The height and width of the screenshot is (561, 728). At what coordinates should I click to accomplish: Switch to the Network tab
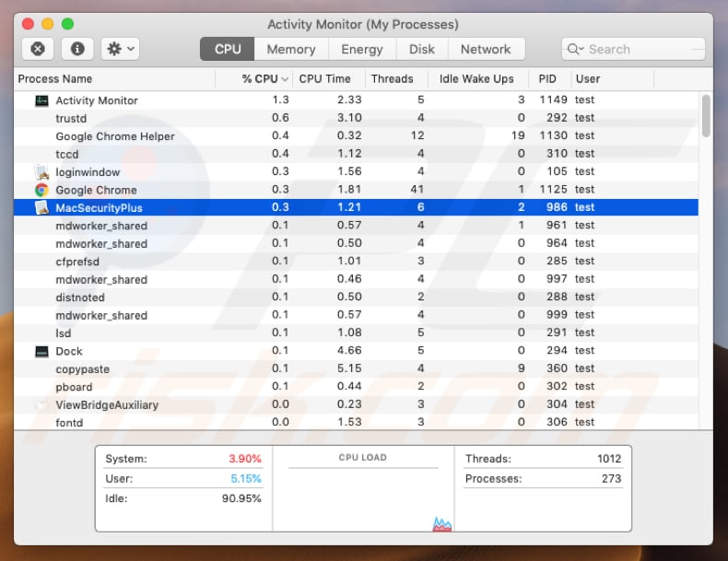click(486, 49)
